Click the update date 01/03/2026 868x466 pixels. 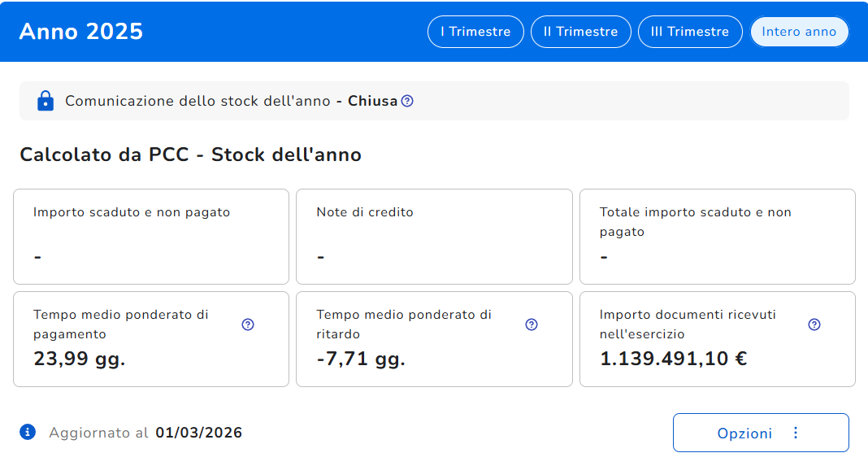pos(199,433)
